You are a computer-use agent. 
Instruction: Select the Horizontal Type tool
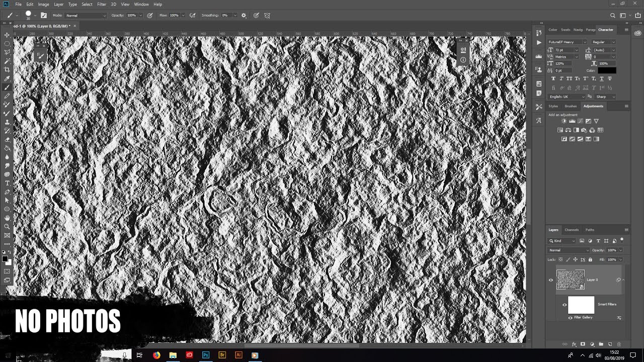pyautogui.click(x=7, y=184)
